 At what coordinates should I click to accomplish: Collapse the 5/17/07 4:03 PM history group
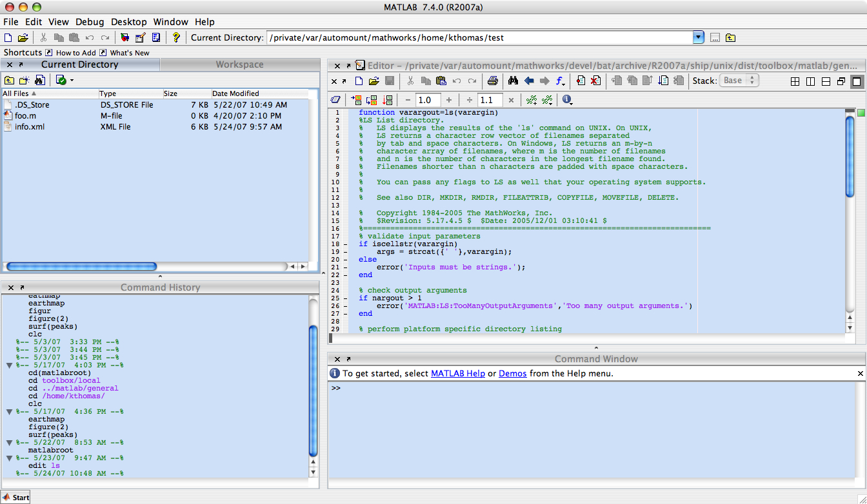click(9, 365)
